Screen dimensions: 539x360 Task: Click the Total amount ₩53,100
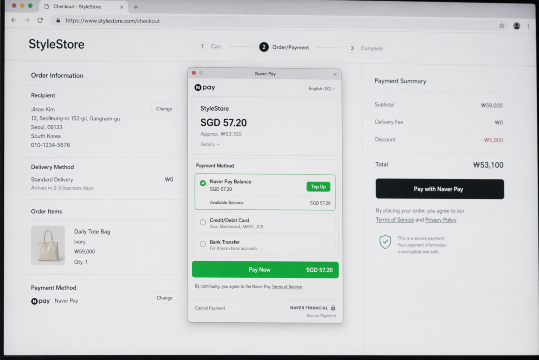tap(488, 165)
